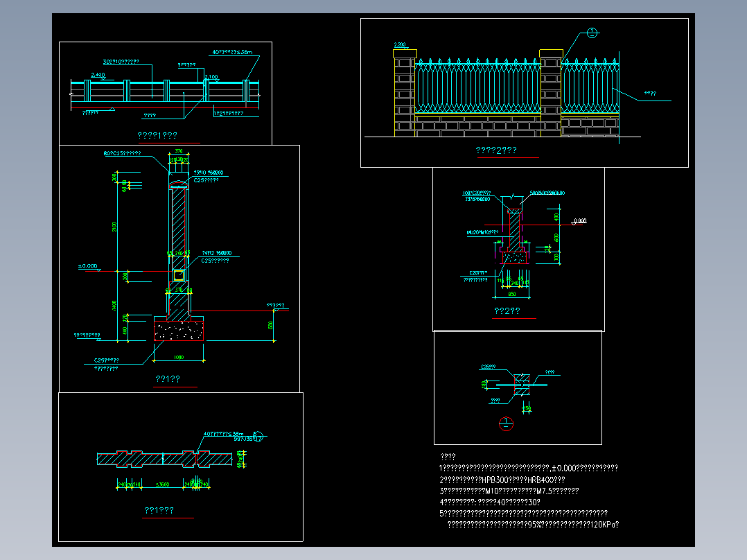Click the note line ending in 120KPa
Viewport: 747px width, 560px height.
click(533, 525)
